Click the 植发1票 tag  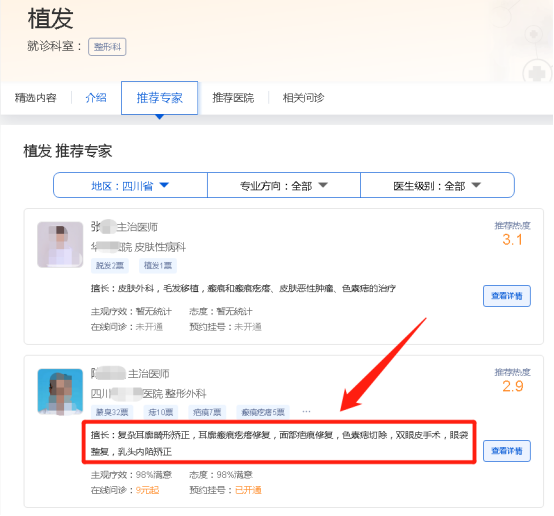tap(158, 265)
